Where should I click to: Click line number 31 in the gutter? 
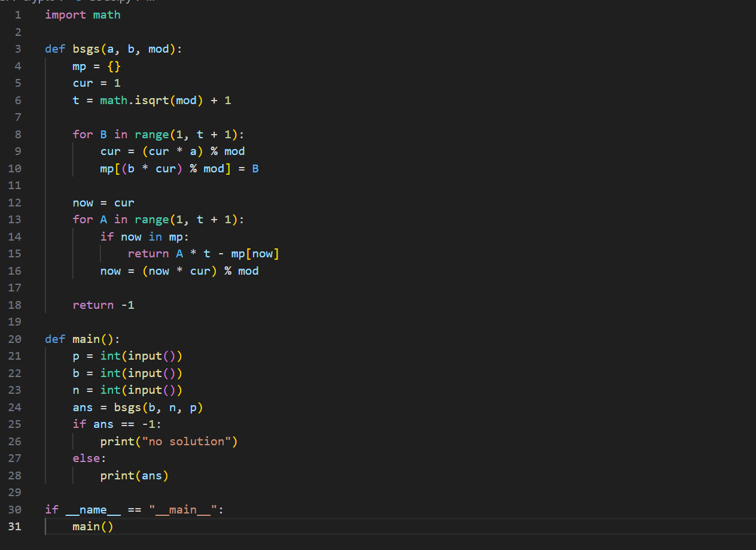(x=14, y=527)
